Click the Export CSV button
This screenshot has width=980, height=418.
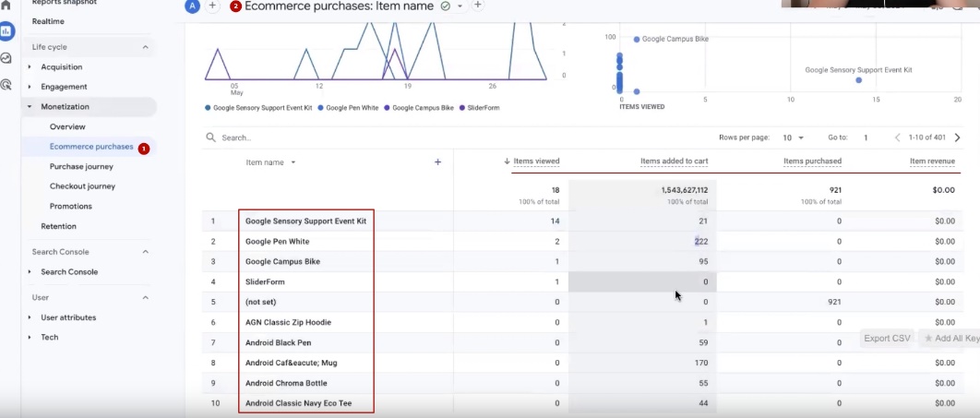pyautogui.click(x=886, y=339)
